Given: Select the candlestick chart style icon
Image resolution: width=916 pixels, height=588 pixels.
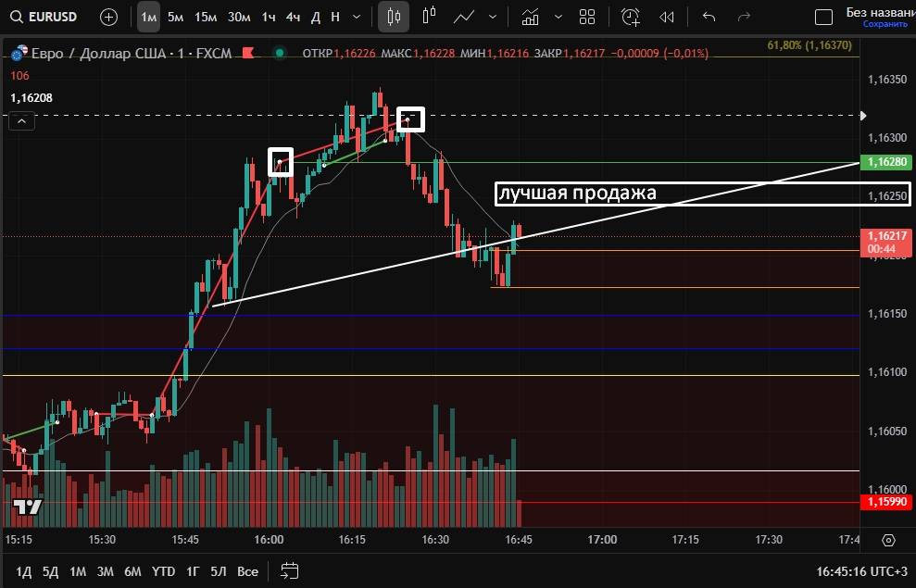Looking at the screenshot, I should click(394, 17).
